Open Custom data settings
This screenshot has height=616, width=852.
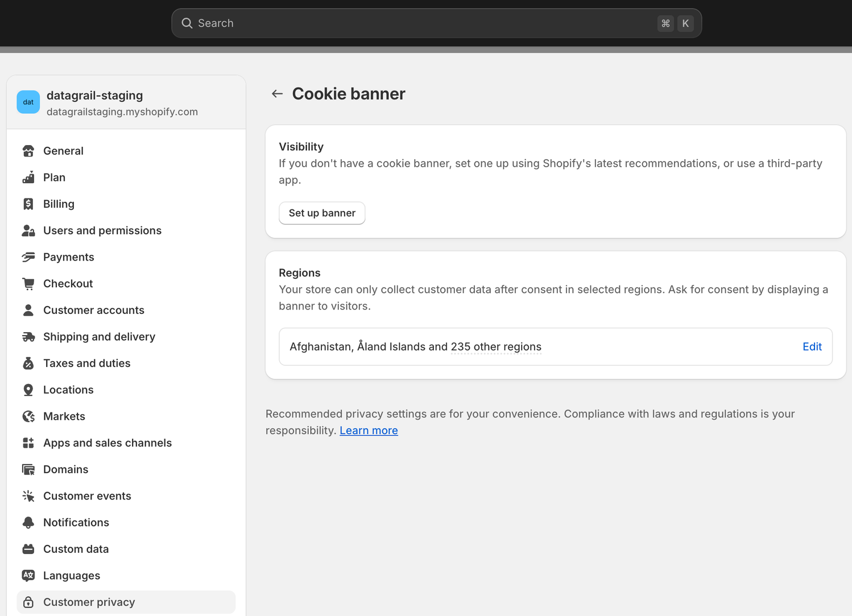pos(126,549)
